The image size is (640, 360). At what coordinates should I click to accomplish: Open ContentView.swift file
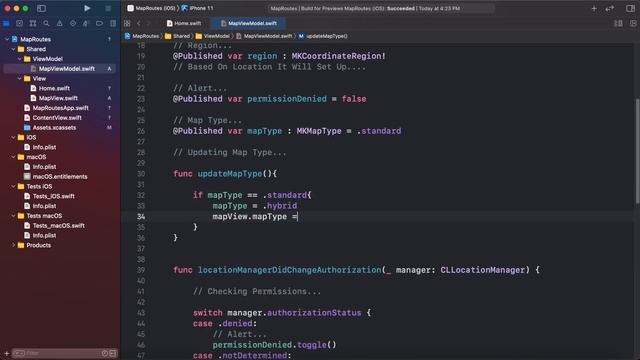[57, 118]
